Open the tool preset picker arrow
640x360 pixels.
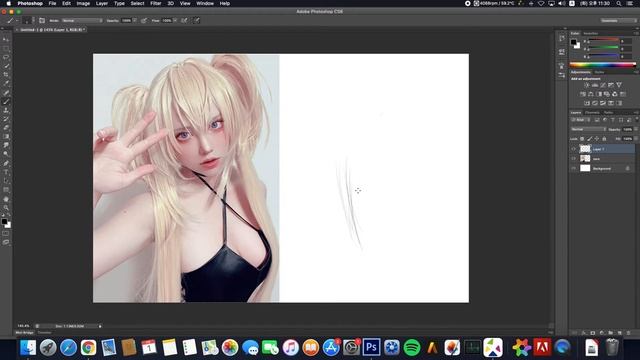[16, 20]
